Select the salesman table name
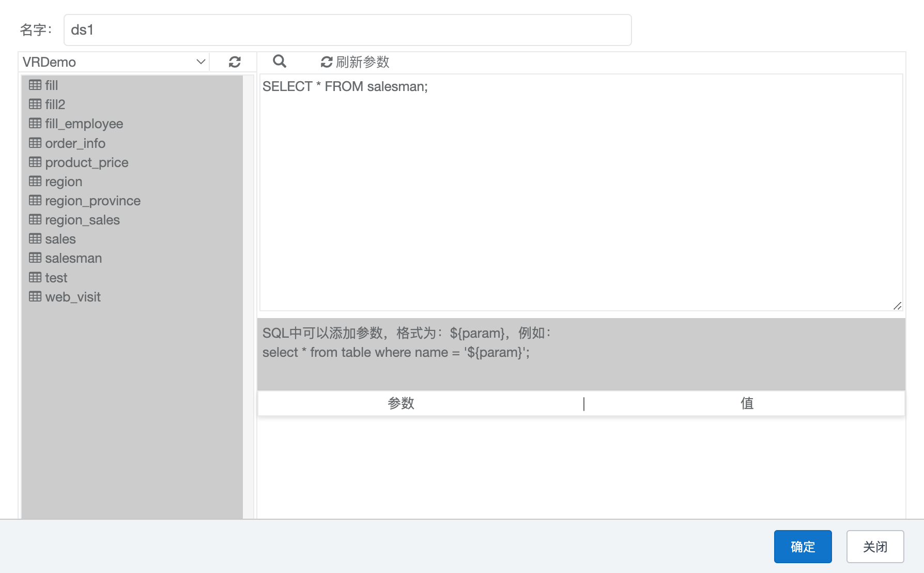924x573 pixels. [x=73, y=258]
